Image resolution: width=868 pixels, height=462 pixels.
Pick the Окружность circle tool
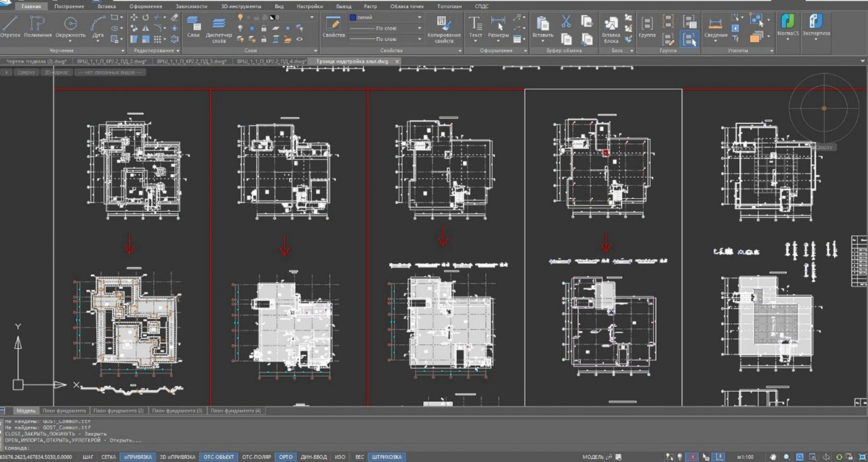point(69,24)
